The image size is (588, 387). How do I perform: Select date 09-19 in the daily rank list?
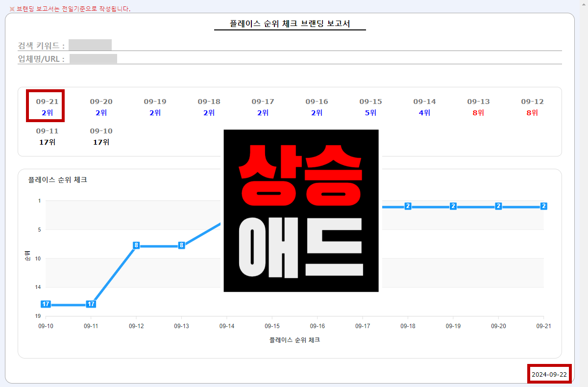click(155, 102)
